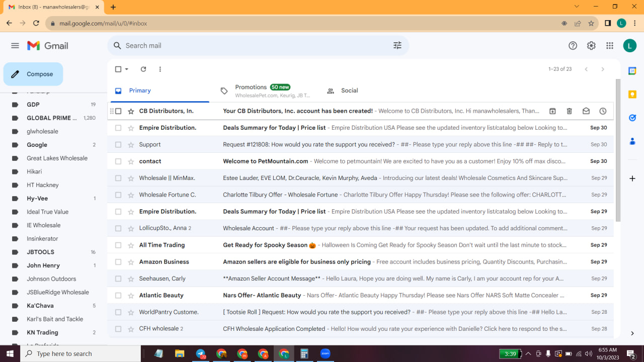Compose a new email

[33, 74]
